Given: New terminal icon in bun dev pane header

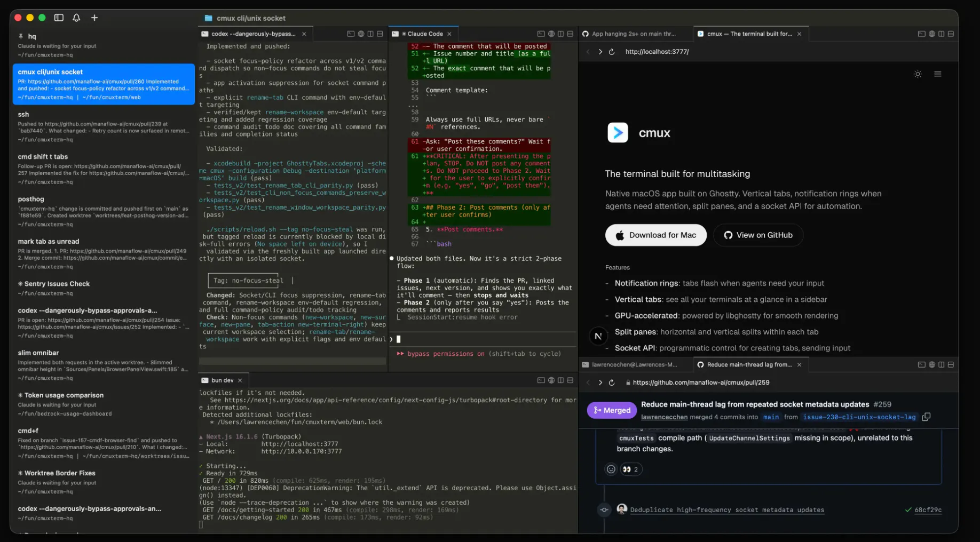Looking at the screenshot, I should pyautogui.click(x=541, y=380).
